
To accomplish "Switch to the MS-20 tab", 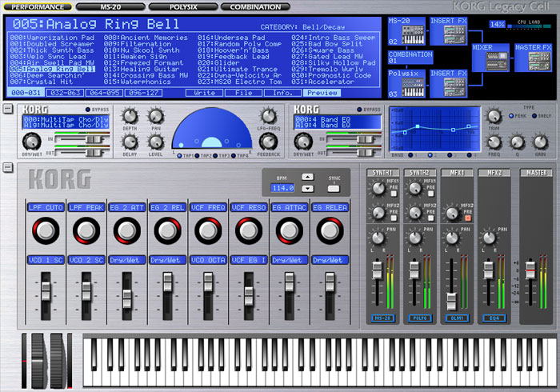I will [x=110, y=6].
